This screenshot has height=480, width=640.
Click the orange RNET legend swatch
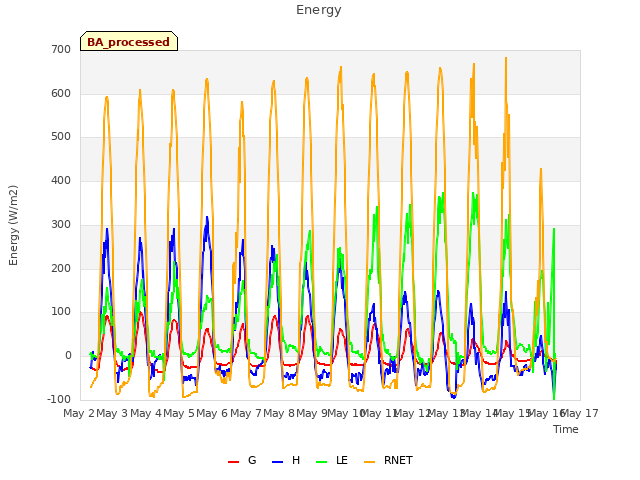coord(369,462)
